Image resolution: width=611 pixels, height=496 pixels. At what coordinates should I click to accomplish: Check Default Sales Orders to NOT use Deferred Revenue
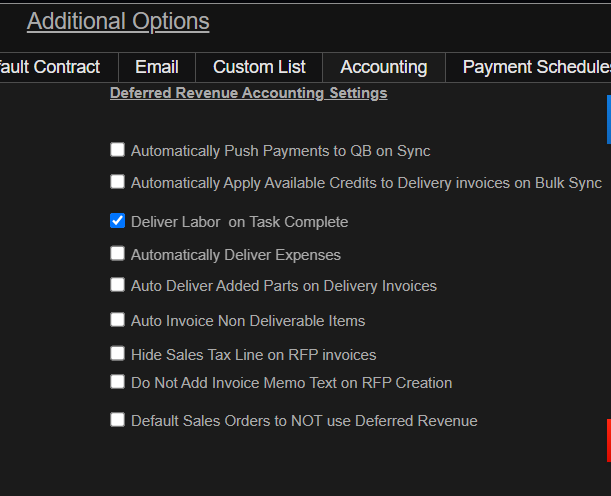coord(118,420)
